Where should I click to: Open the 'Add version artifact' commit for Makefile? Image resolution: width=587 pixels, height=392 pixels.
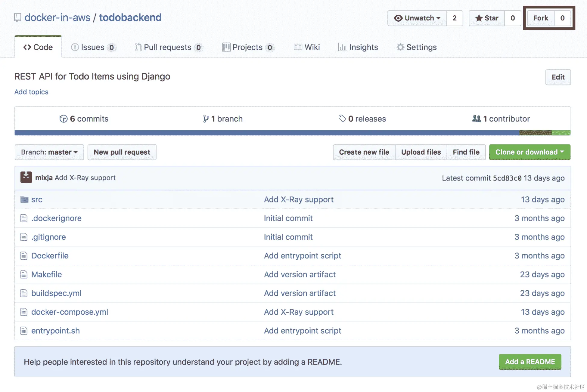[x=300, y=274]
